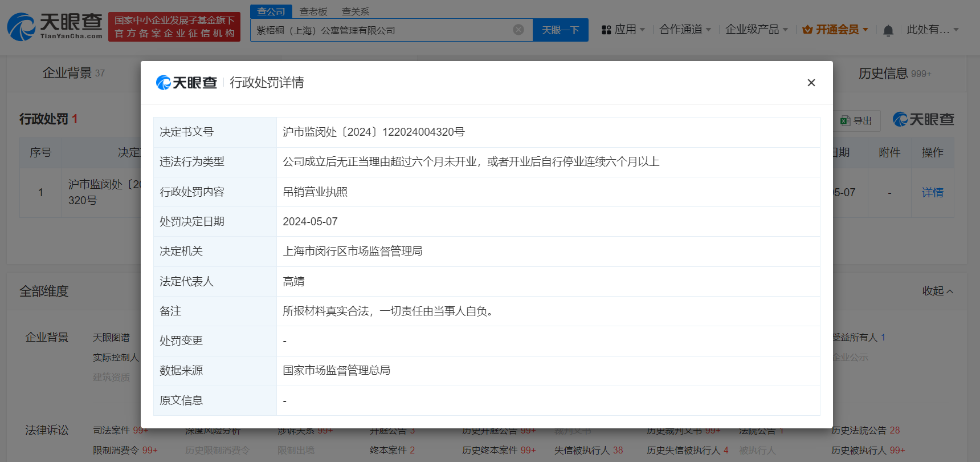The height and width of the screenshot is (462, 980).
Task: Open the 历史被执行人 99+ link
Action: pyautogui.click(x=868, y=450)
